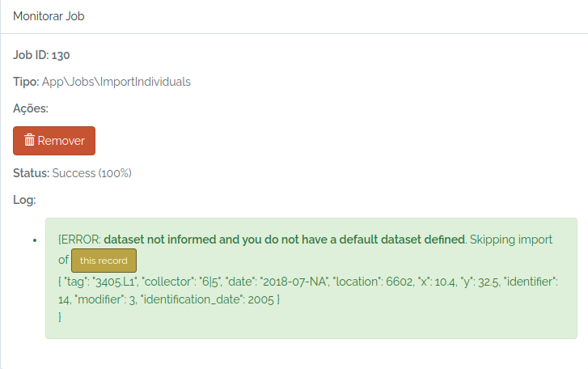
Task: Click the bullet point beside the log entry
Action: [x=33, y=240]
